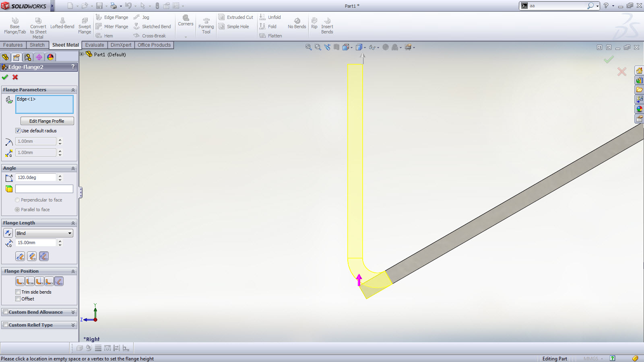Uncheck Use default radius checkbox
644x362 pixels.
18,131
